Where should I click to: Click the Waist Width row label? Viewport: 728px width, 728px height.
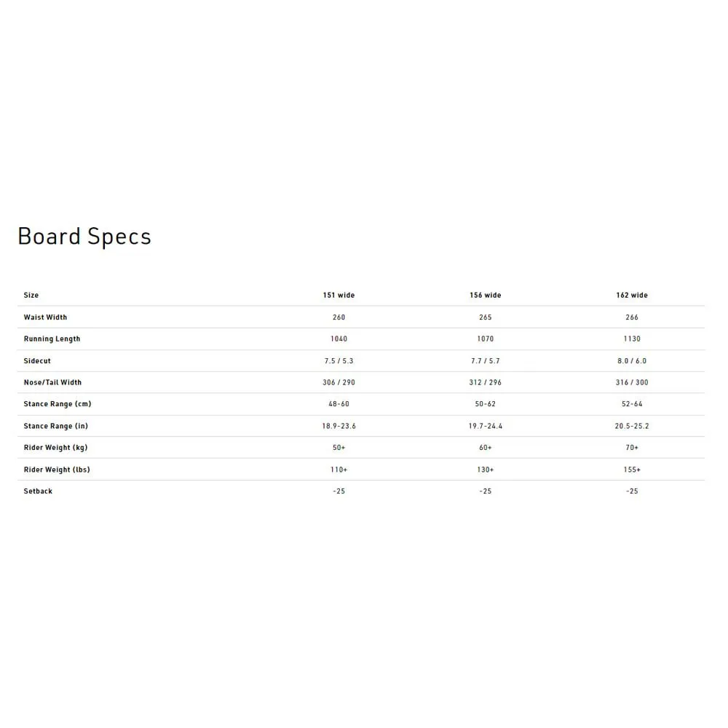pos(45,317)
